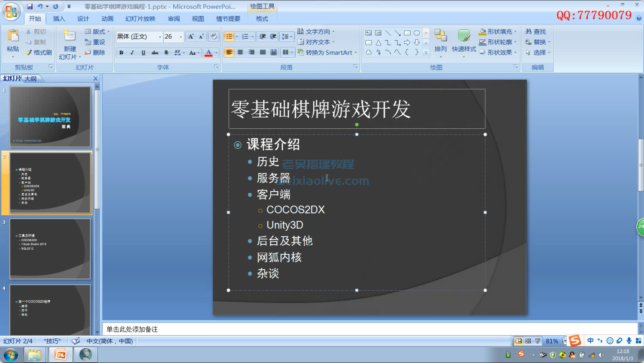Expand the shapes gallery more arrow
The height and width of the screenshot is (363, 644).
pyautogui.click(x=426, y=52)
